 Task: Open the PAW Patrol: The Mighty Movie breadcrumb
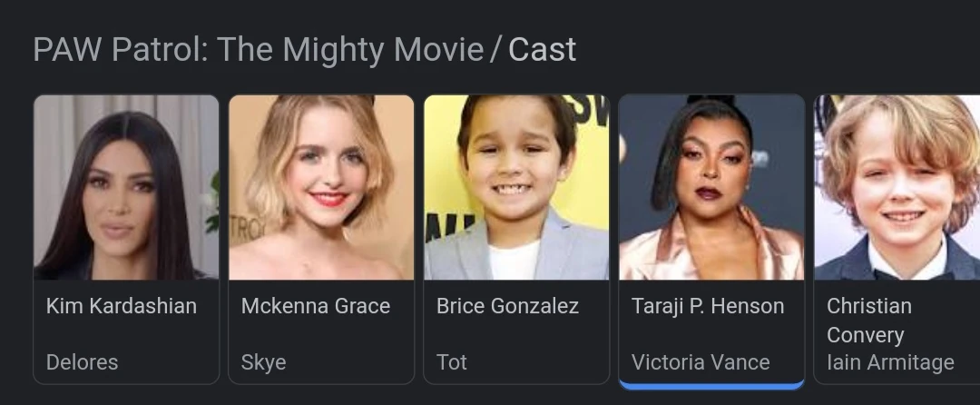(x=258, y=50)
